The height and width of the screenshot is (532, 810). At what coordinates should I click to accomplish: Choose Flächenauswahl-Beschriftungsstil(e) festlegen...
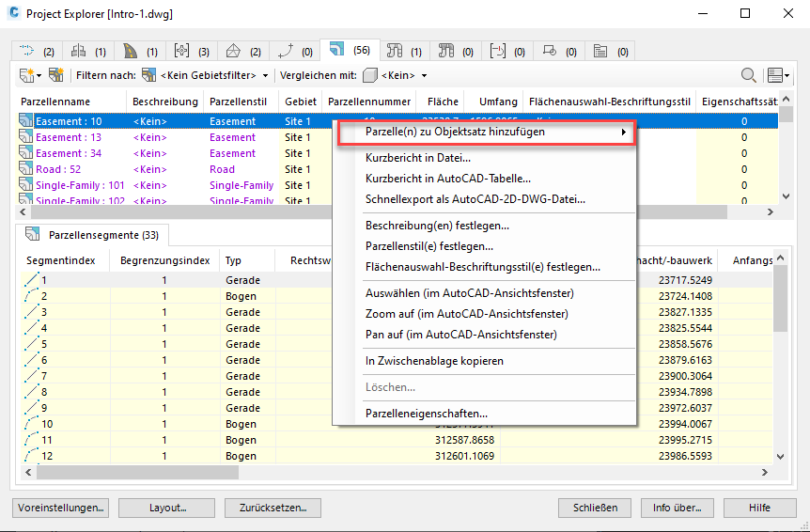tap(484, 268)
